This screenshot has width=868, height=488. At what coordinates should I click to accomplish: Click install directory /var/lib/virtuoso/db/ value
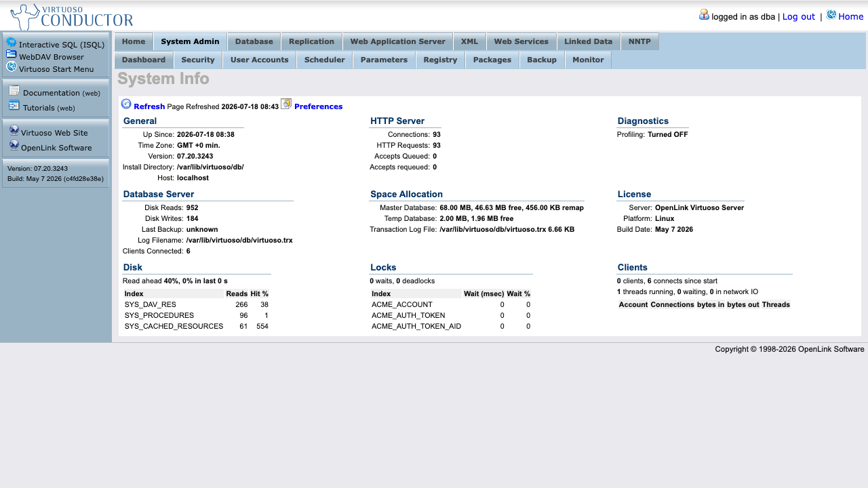210,167
